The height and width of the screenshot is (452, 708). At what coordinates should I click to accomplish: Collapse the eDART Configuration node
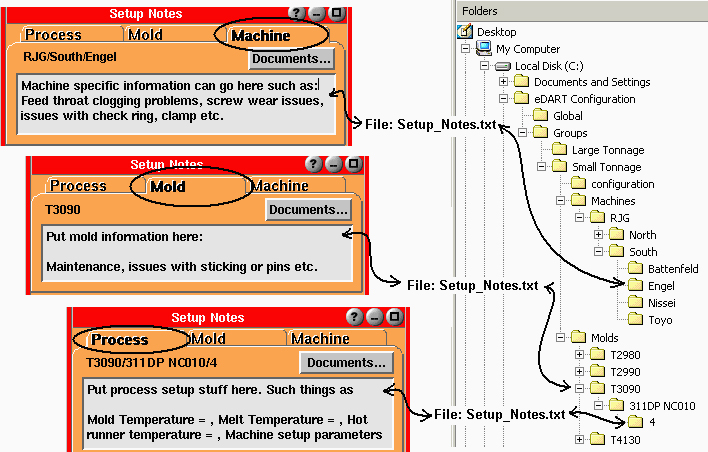point(503,98)
